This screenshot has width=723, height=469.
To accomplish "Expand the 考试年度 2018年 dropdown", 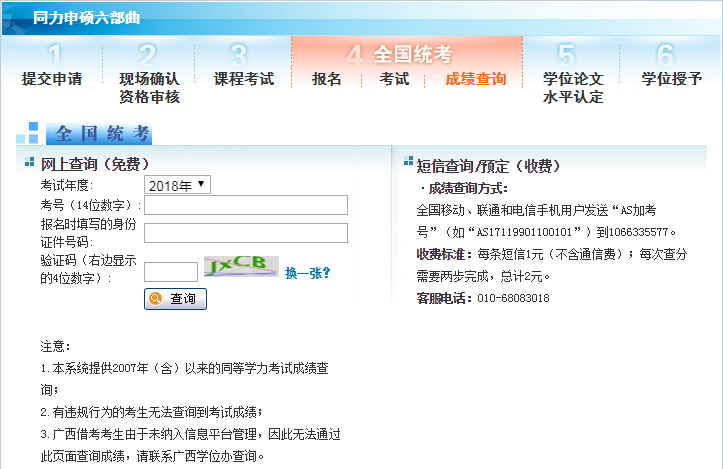I will (178, 185).
